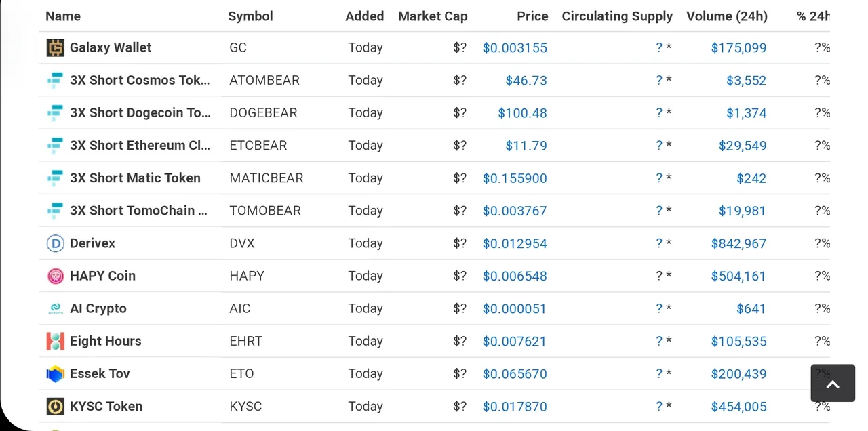Screen dimensions: 868x431
Task: Open the Derivex coin page
Action: tap(92, 243)
